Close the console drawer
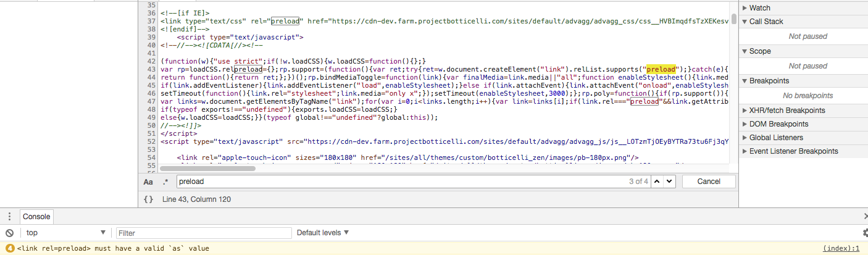The width and height of the screenshot is (868, 255). pyautogui.click(x=865, y=217)
